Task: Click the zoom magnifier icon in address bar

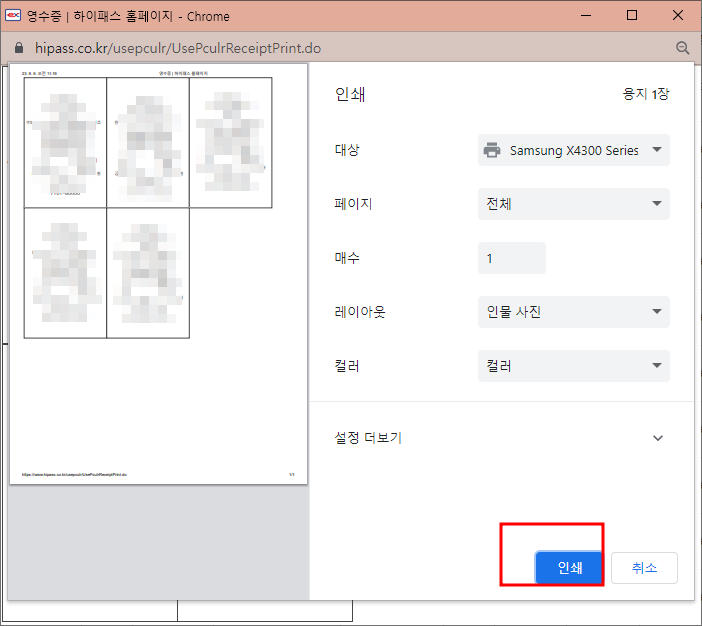Action: pyautogui.click(x=682, y=48)
